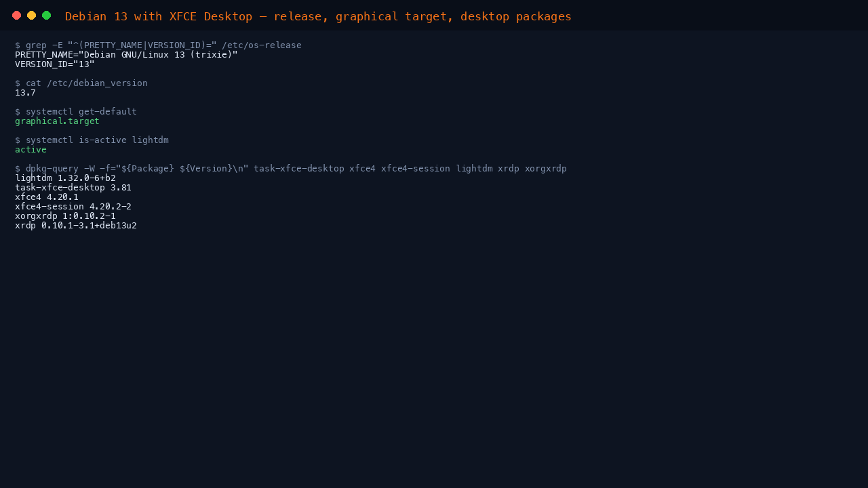Select the grep /etc/os-release command line

click(x=158, y=45)
